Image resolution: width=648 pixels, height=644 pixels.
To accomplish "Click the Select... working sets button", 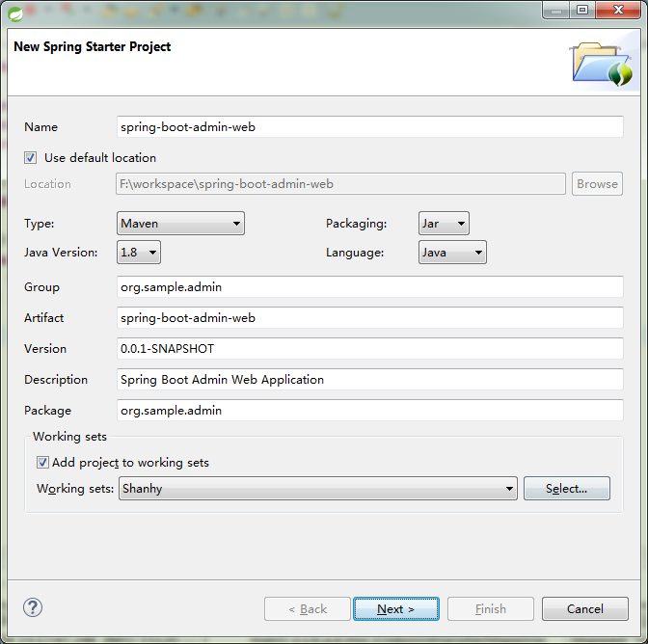I will tap(567, 489).
